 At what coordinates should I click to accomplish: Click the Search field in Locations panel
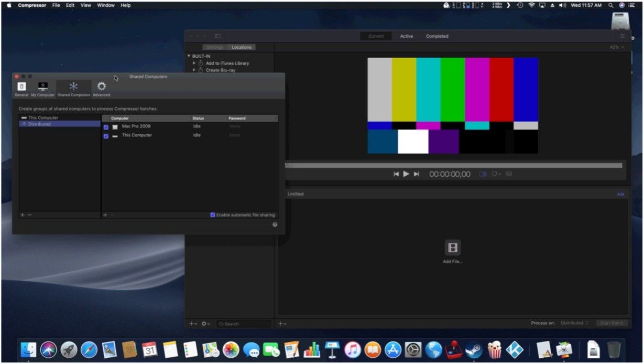click(x=244, y=324)
